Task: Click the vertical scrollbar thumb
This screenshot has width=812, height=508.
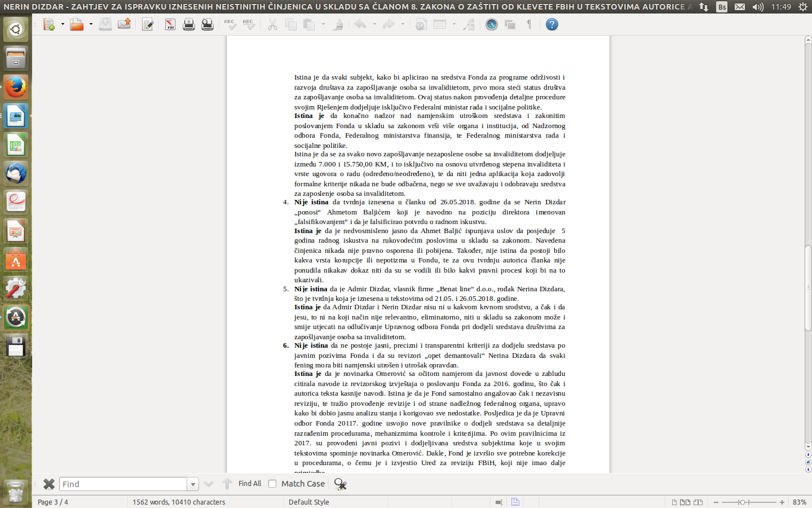Action: coord(808,288)
